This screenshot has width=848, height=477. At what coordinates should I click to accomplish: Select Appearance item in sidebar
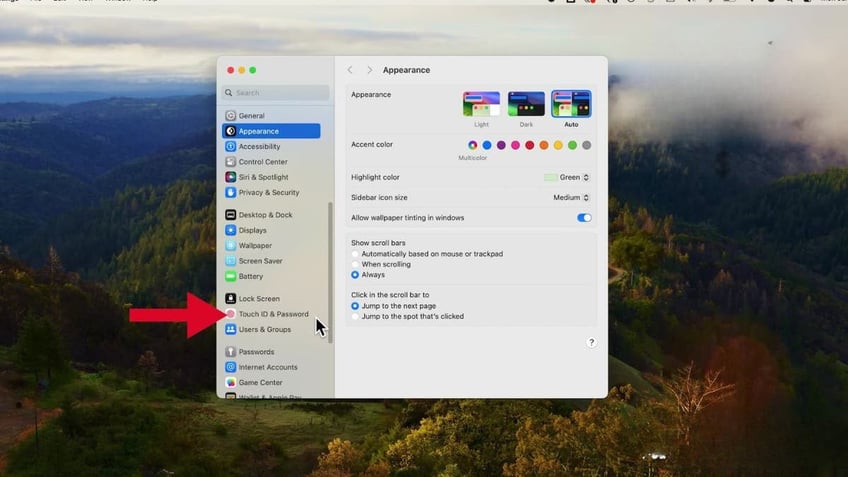tap(271, 131)
